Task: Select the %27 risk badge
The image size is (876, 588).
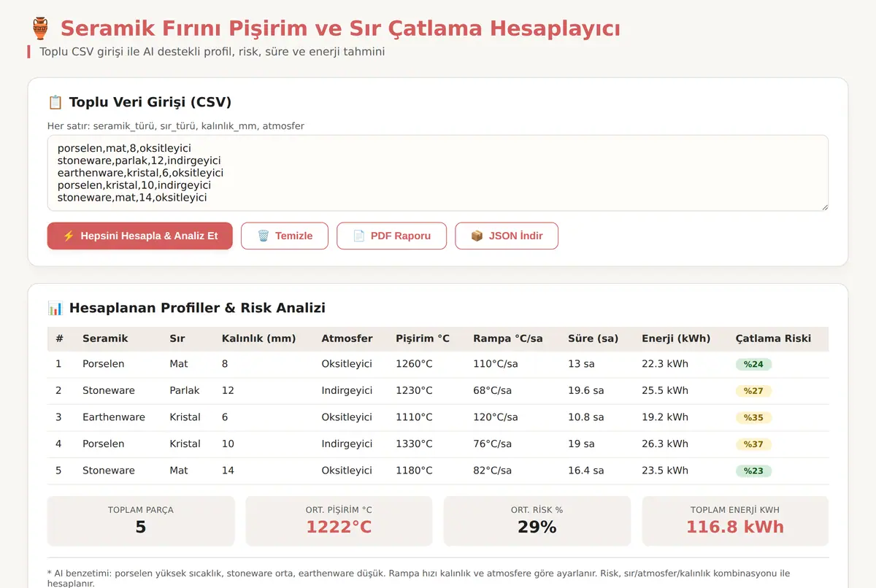Action: tap(753, 391)
